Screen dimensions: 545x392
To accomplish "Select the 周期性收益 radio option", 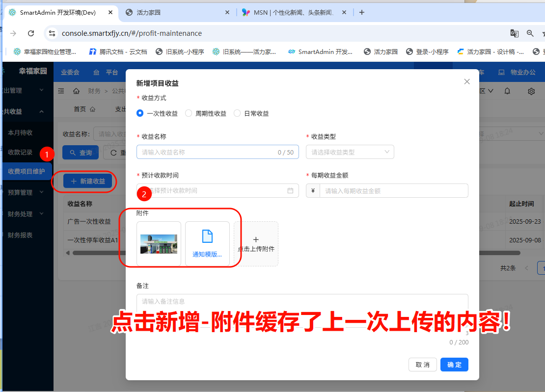I will pyautogui.click(x=189, y=113).
